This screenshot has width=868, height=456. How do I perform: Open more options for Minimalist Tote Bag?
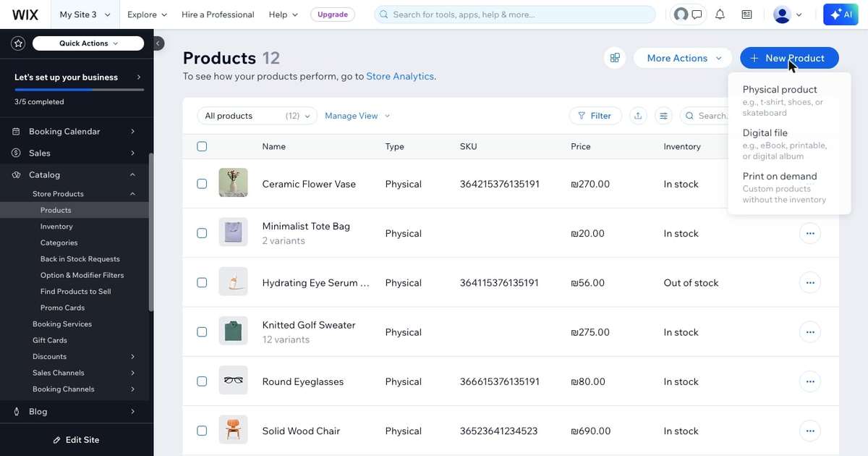[810, 233]
